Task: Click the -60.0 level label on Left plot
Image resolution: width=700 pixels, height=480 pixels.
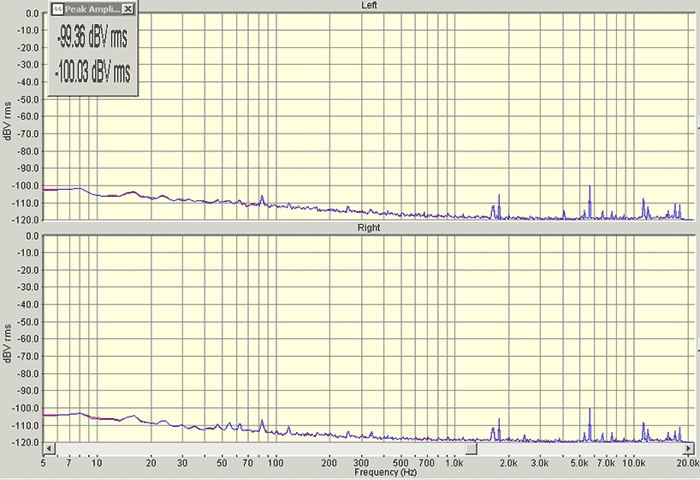Action: [x=29, y=117]
